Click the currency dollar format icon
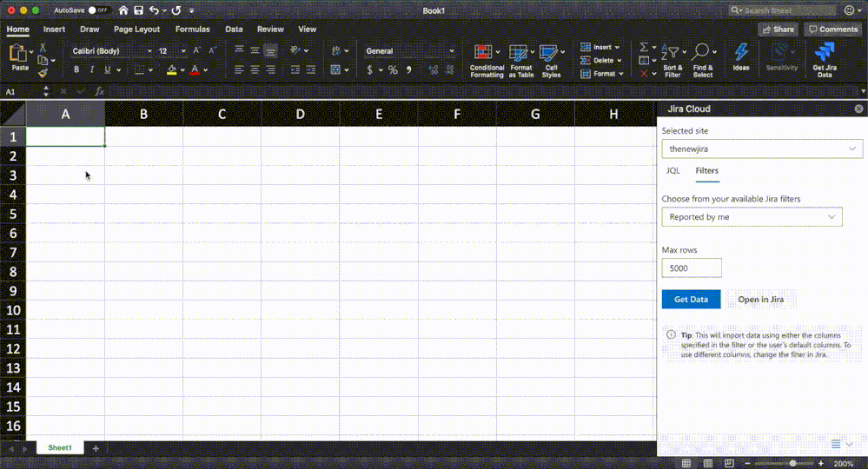Viewport: 868px width, 469px height. (370, 69)
